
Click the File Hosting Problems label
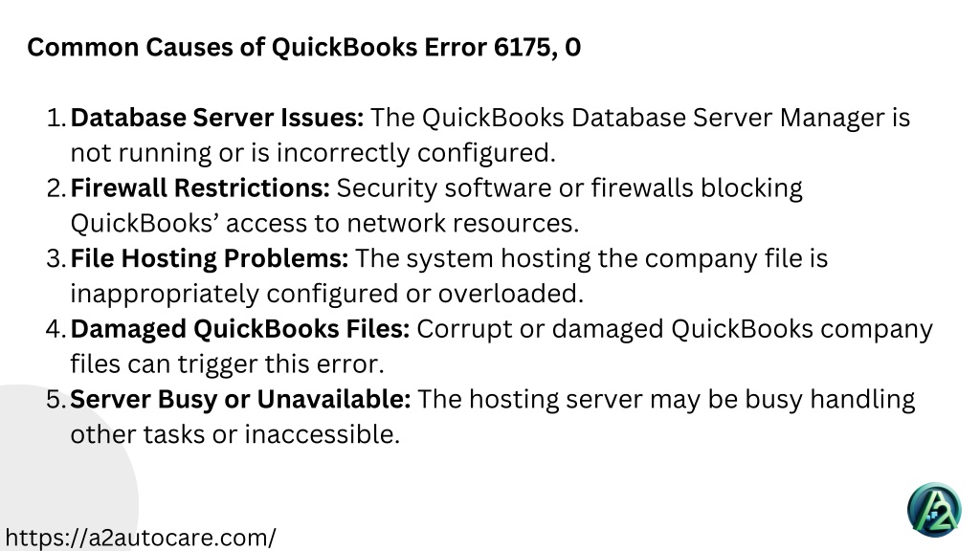click(x=210, y=258)
